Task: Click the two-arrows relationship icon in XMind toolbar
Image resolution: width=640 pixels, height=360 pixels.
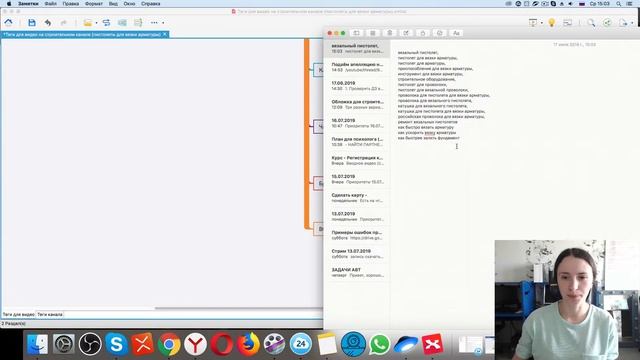Action: 107,22
